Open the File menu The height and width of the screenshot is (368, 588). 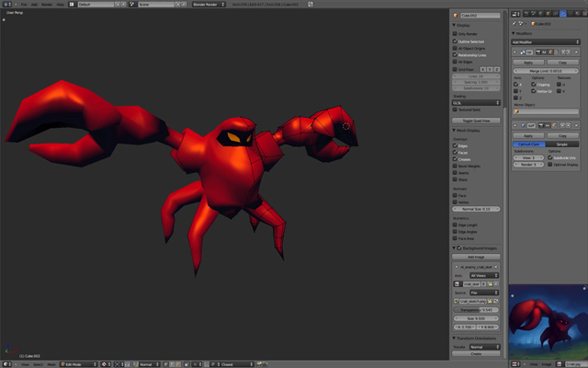click(23, 4)
